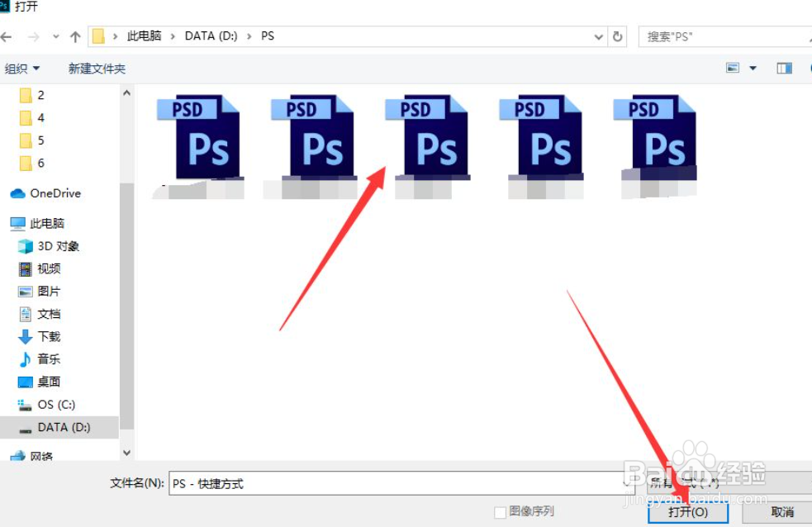Open the 下载 folder
The height and width of the screenshot is (527, 812).
click(x=40, y=337)
